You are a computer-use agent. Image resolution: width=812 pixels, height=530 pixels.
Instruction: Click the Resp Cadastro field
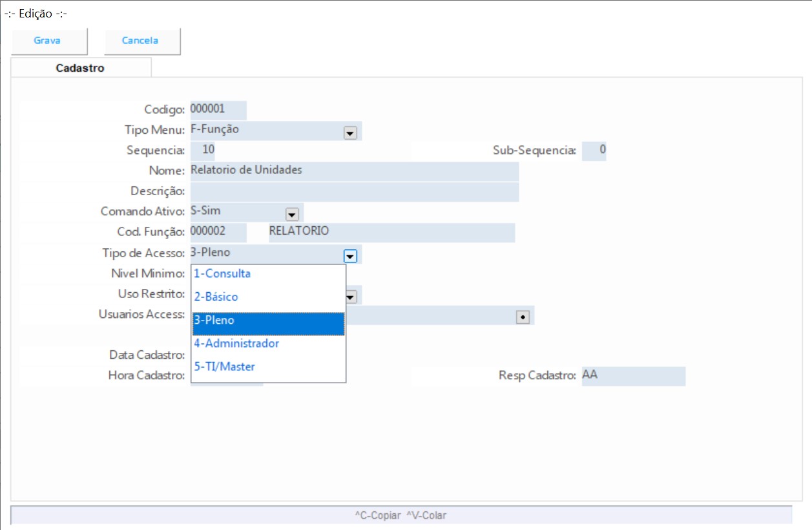[632, 376]
